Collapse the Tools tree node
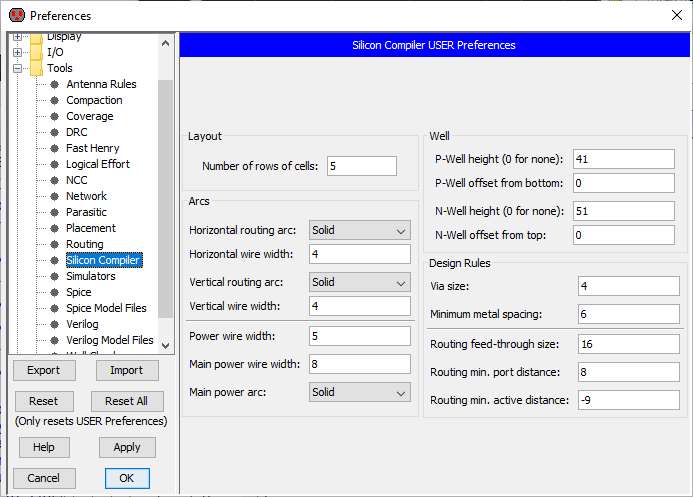 [x=17, y=68]
